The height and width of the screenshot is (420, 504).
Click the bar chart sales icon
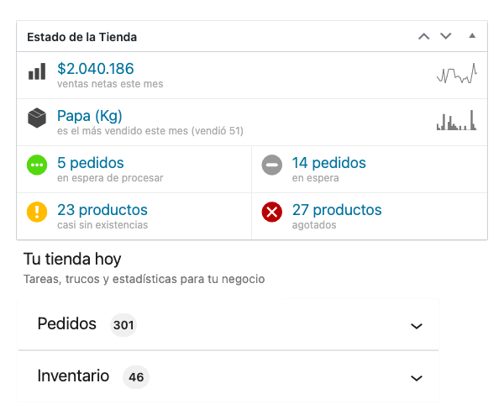click(x=36, y=72)
